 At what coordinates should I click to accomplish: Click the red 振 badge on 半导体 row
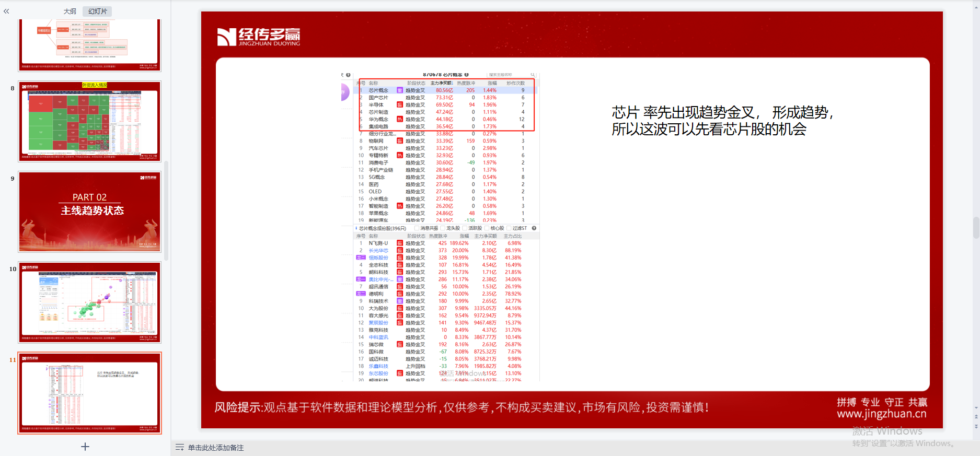(400, 105)
